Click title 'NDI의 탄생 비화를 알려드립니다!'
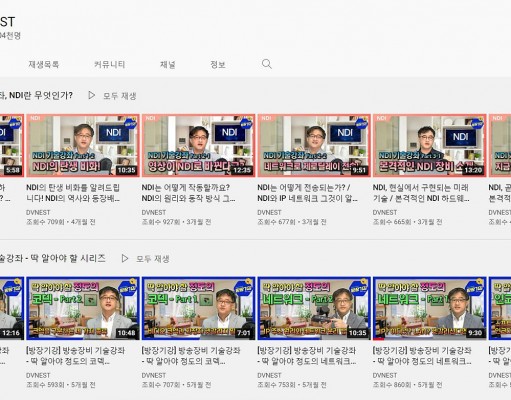 [73, 193]
